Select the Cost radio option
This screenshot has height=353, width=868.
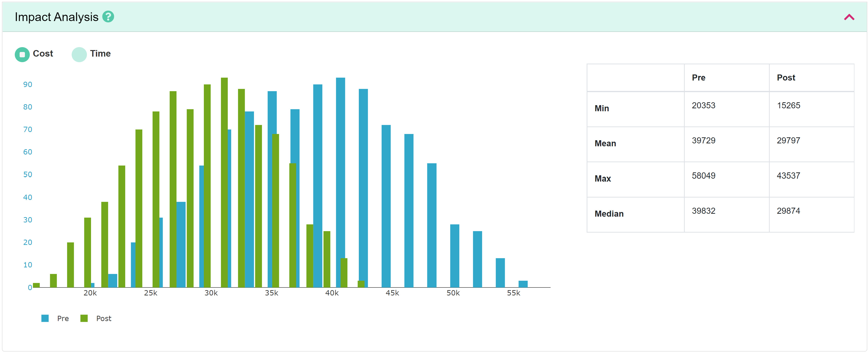(22, 54)
